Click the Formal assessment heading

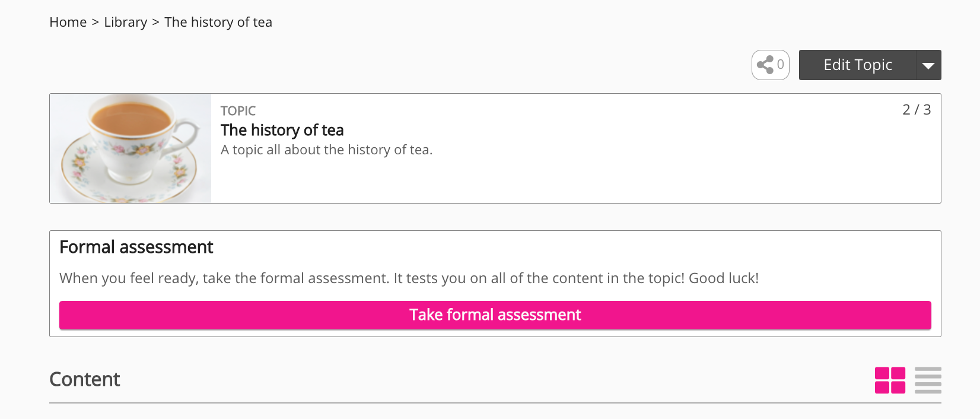(x=136, y=247)
